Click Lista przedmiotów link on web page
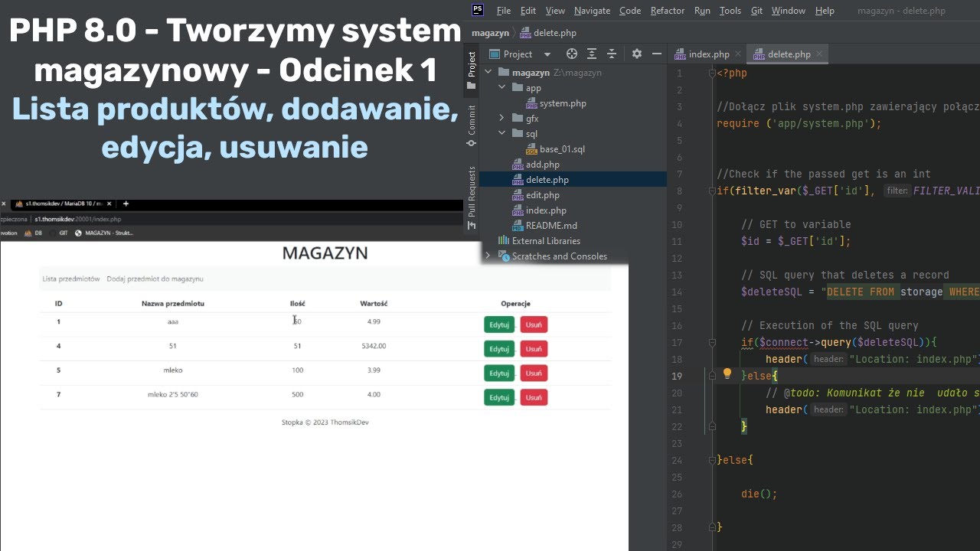Viewport: 980px width, 551px height. pyautogui.click(x=71, y=279)
